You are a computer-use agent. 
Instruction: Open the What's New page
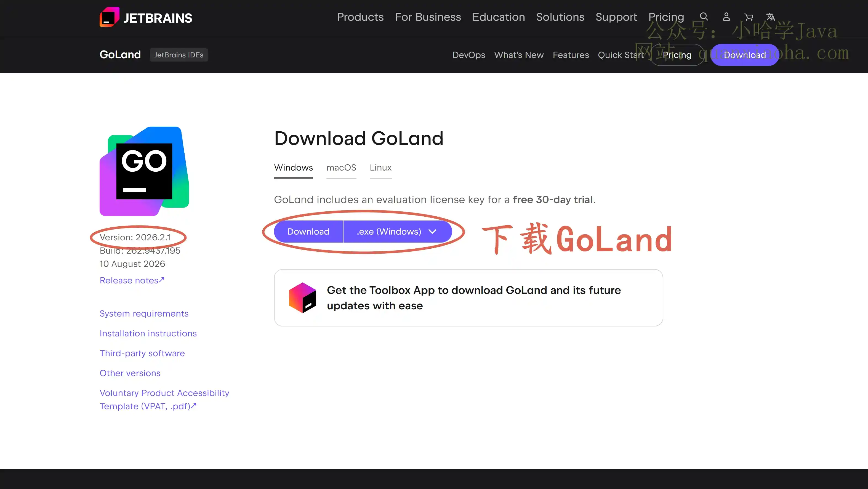(x=519, y=55)
